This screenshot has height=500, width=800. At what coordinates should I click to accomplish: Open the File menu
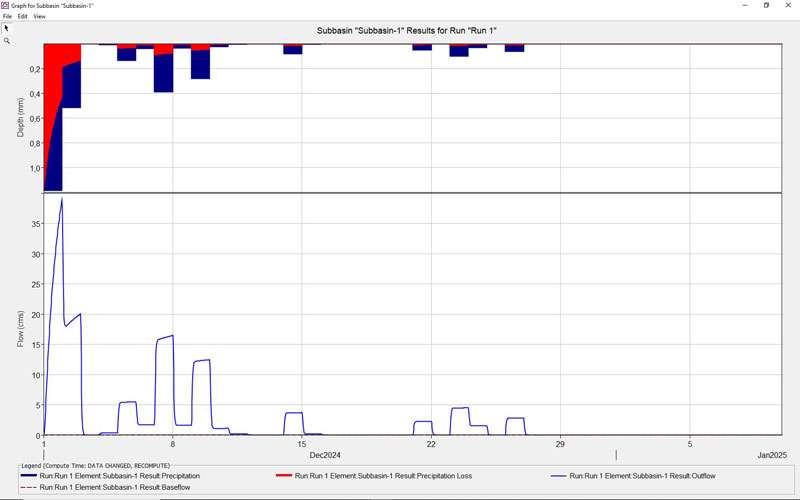pyautogui.click(x=7, y=17)
